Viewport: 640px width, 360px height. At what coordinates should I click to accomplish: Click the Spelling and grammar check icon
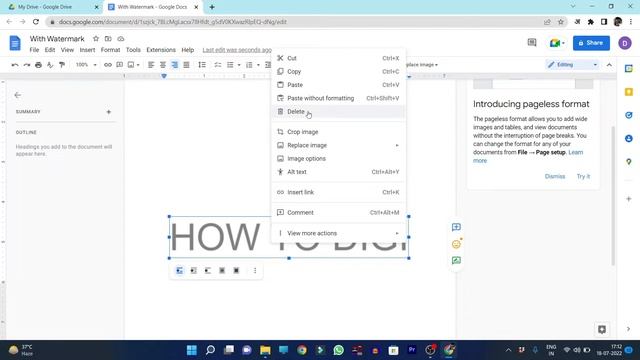click(x=50, y=65)
